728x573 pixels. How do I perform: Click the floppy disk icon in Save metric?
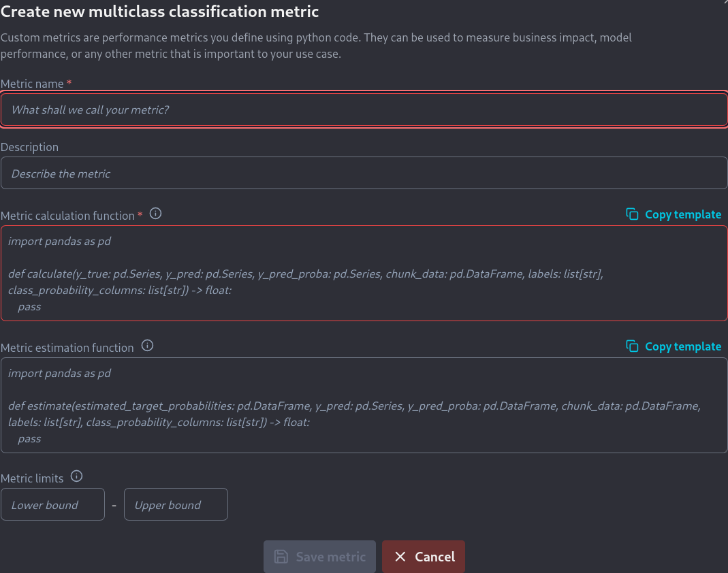(x=281, y=557)
